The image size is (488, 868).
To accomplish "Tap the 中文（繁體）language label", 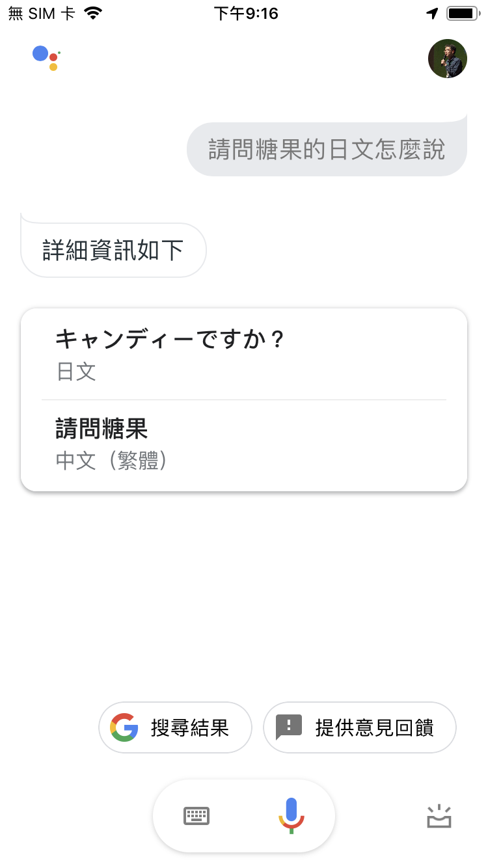I will pyautogui.click(x=112, y=461).
